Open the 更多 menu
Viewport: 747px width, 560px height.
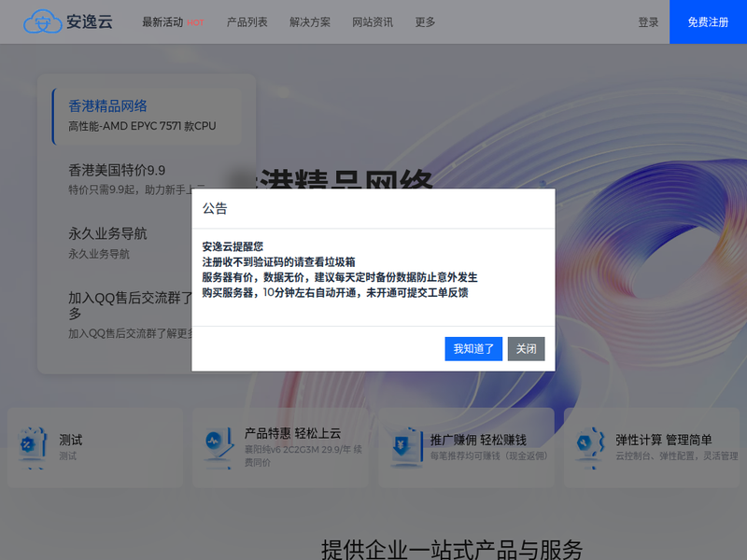click(425, 22)
